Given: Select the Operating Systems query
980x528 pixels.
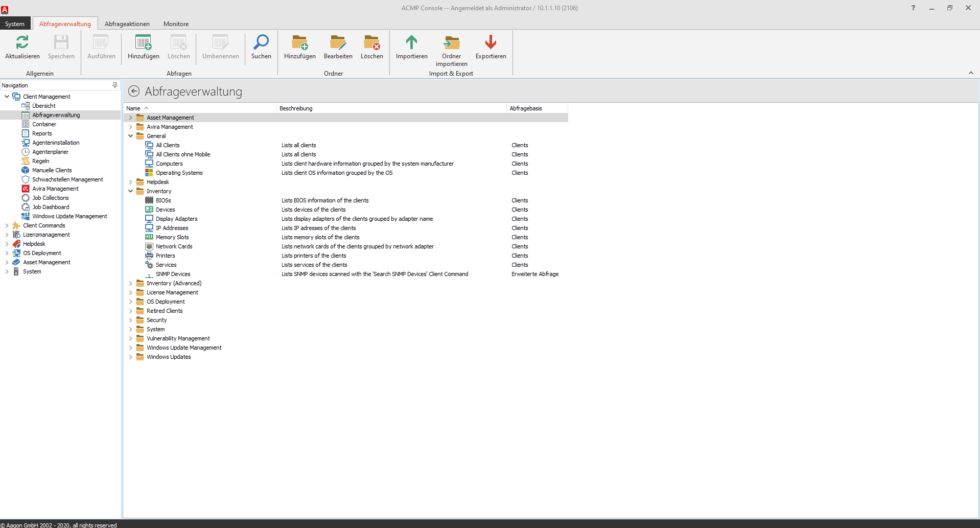Looking at the screenshot, I should (179, 173).
